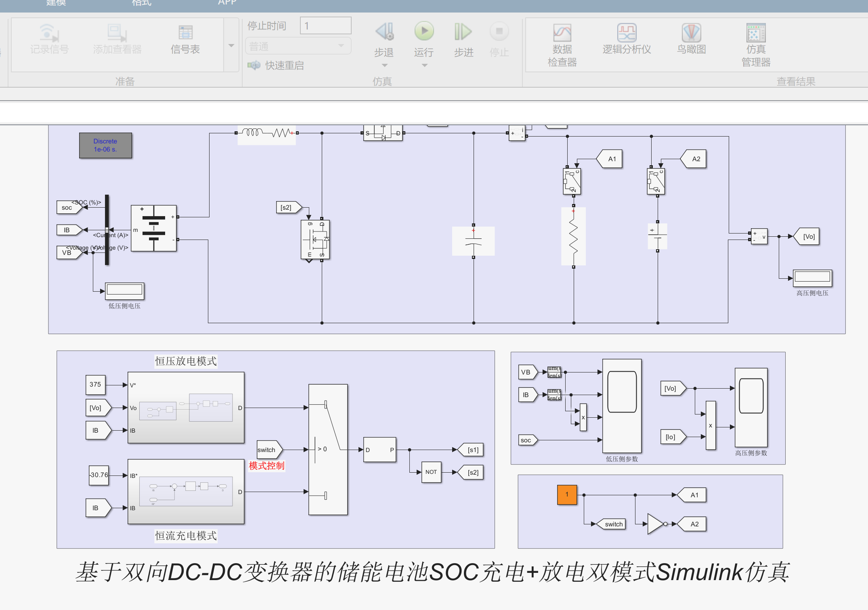Screen dimensions: 868x610
Task: Switch to the Format (格式) tab
Action: click(141, 2)
